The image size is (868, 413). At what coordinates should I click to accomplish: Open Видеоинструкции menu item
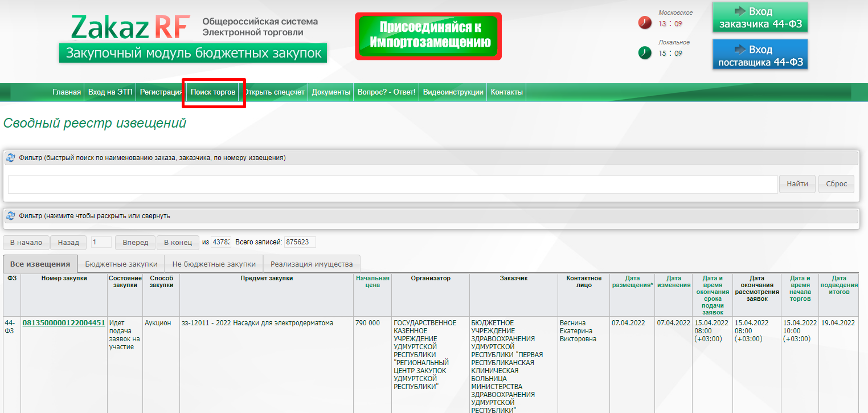[453, 92]
